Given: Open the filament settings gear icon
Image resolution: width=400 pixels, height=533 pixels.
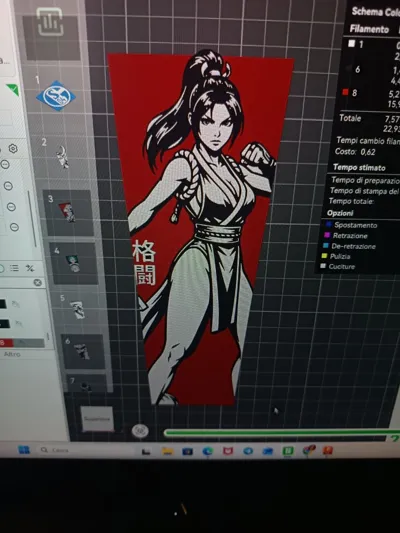Looking at the screenshot, I should point(13,149).
